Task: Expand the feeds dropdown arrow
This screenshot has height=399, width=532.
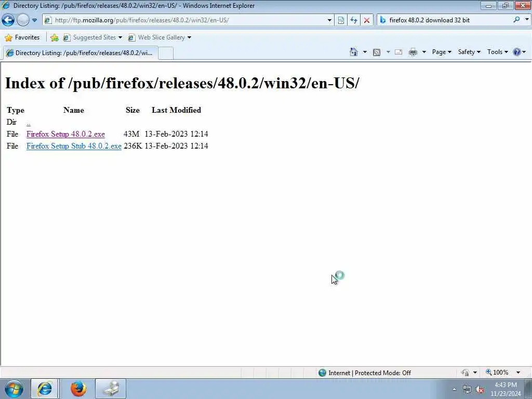Action: [x=388, y=52]
